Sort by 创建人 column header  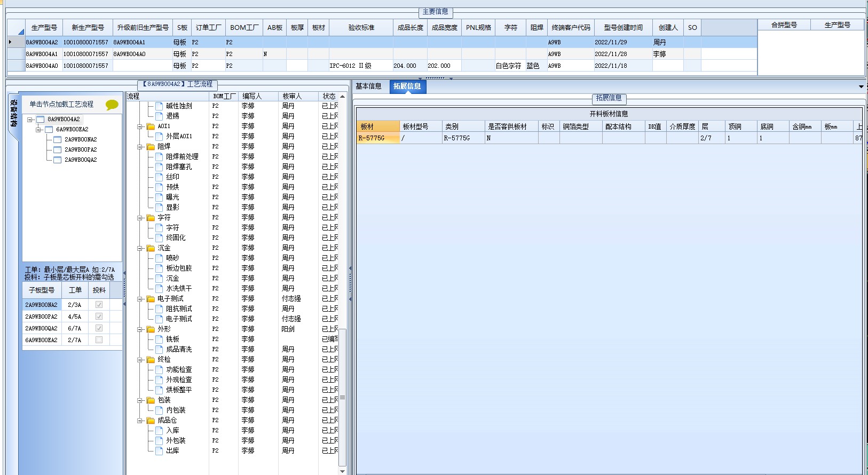668,28
